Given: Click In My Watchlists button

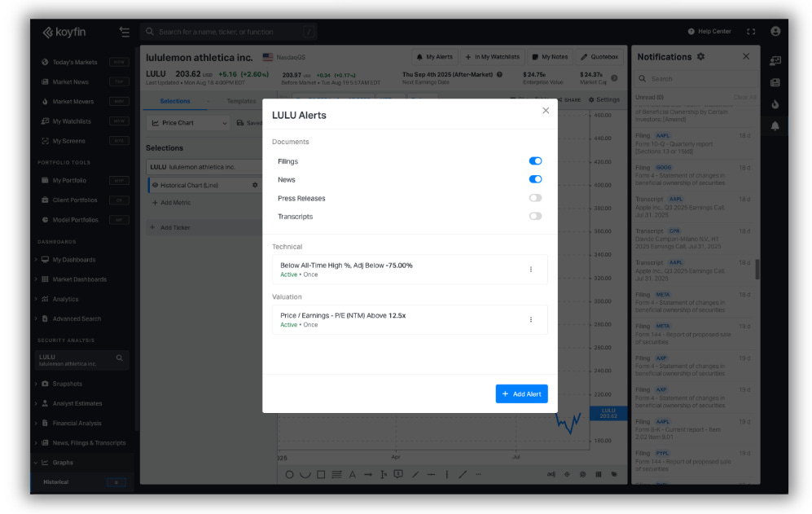Looking at the screenshot, I should click(x=493, y=57).
